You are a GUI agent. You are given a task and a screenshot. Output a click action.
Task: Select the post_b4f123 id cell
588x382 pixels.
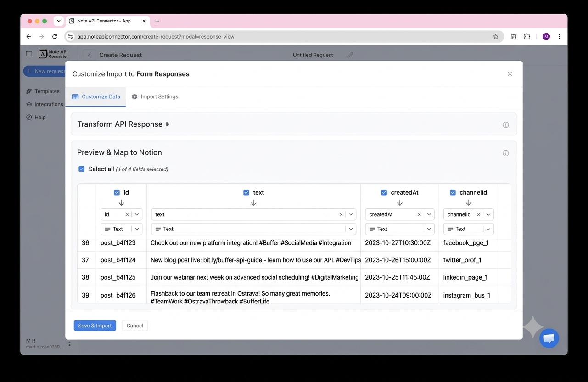tap(121, 243)
